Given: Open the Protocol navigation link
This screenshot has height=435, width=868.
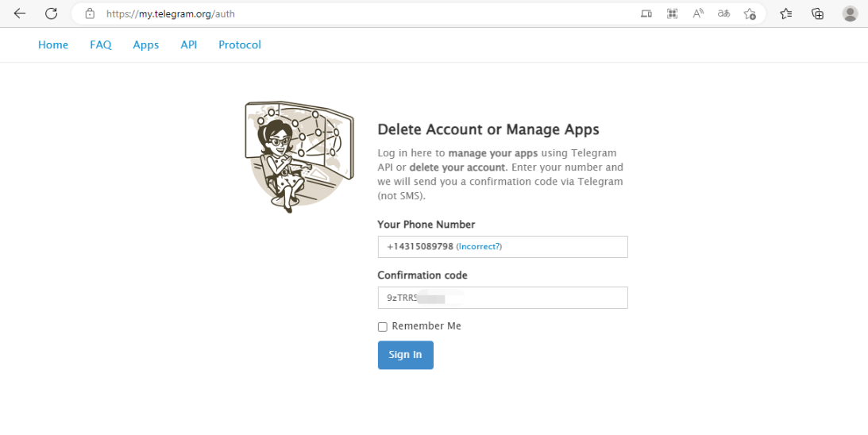Looking at the screenshot, I should 240,44.
